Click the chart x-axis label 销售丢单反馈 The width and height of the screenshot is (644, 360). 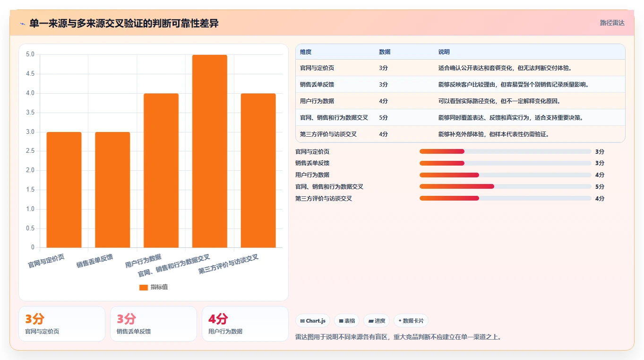coord(95,261)
